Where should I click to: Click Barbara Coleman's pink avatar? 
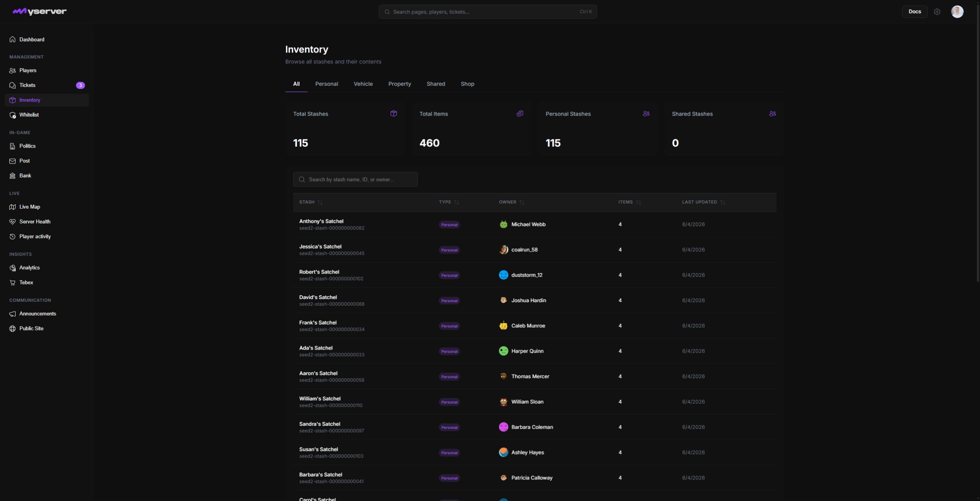point(503,427)
